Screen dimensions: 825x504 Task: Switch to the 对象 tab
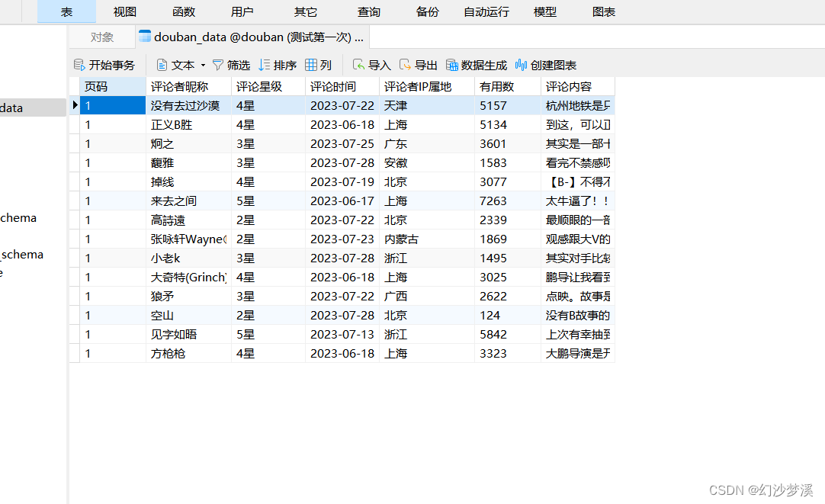[x=100, y=37]
